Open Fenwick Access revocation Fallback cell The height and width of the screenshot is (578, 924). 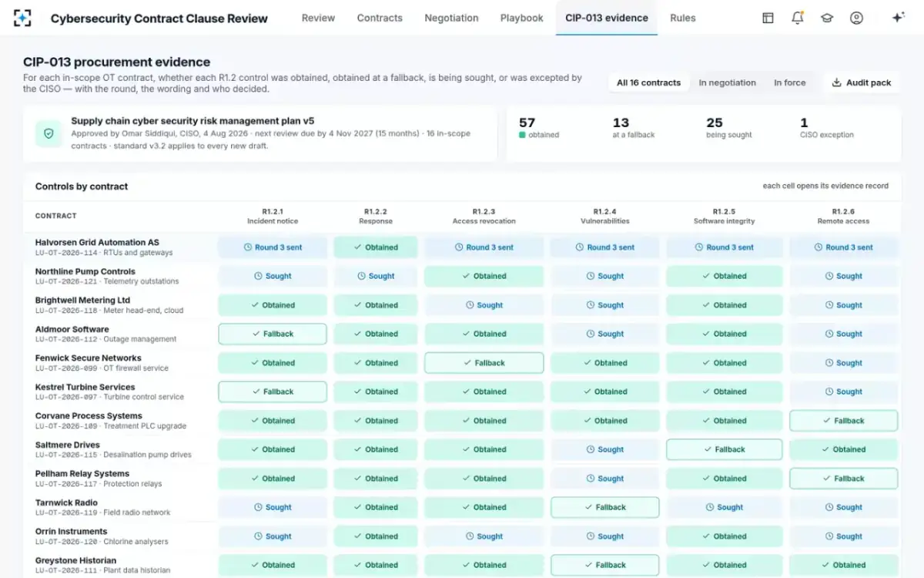coord(484,363)
